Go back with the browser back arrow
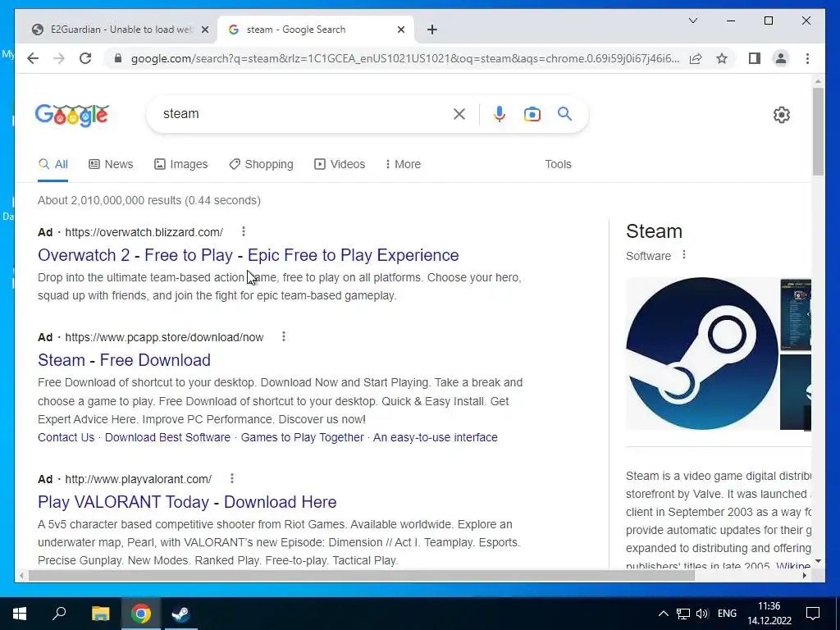 pyautogui.click(x=33, y=58)
